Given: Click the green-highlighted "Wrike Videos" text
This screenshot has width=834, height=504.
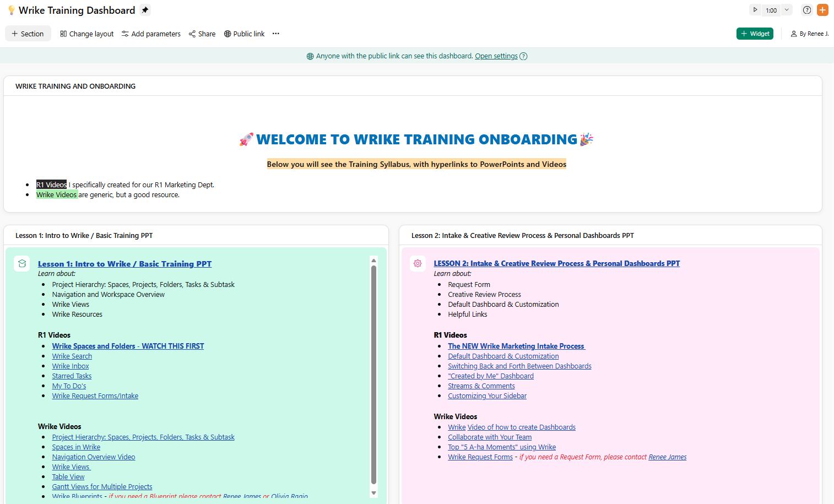Looking at the screenshot, I should [x=57, y=194].
